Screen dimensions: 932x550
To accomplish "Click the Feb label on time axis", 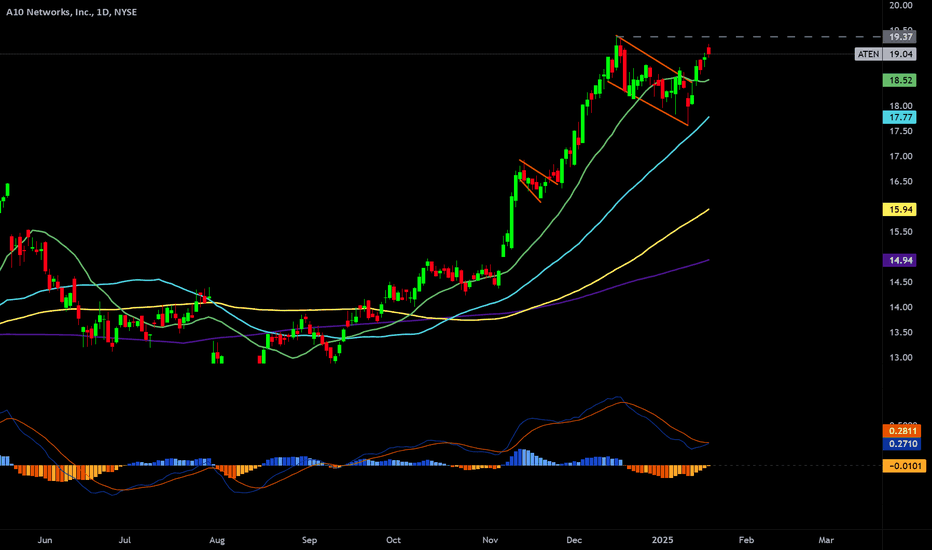I will (x=746, y=540).
